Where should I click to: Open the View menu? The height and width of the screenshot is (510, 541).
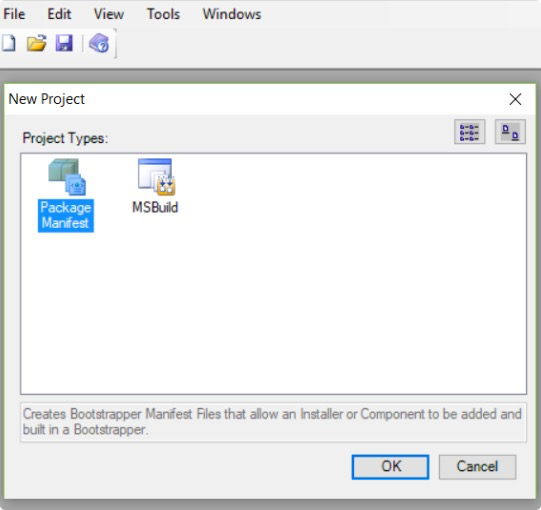(109, 14)
